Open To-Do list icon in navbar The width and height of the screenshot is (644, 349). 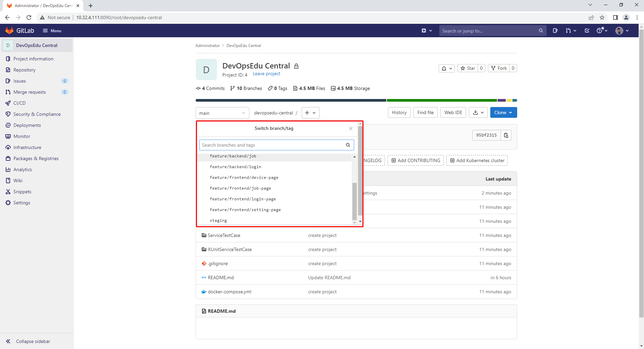click(x=587, y=31)
